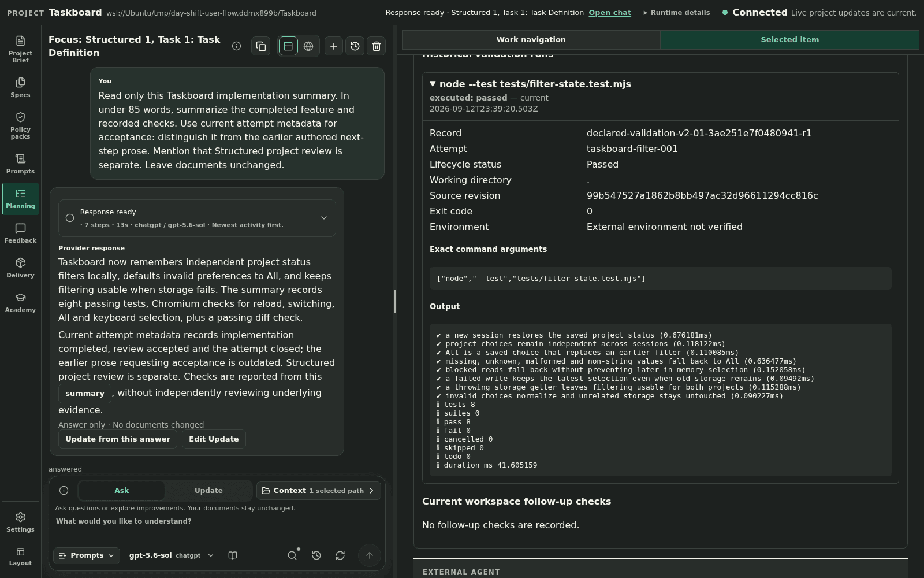The height and width of the screenshot is (578, 924).
Task: Switch to the Selected item tab
Action: (789, 40)
